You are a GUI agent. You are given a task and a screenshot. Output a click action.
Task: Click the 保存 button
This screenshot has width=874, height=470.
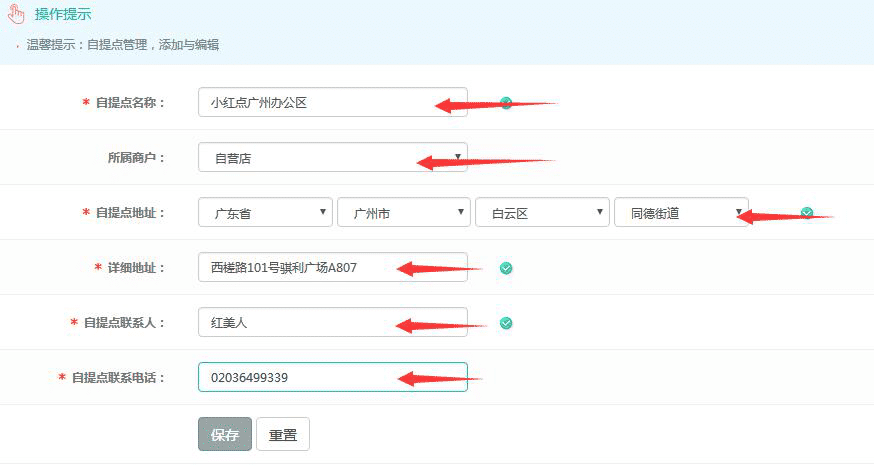[225, 434]
